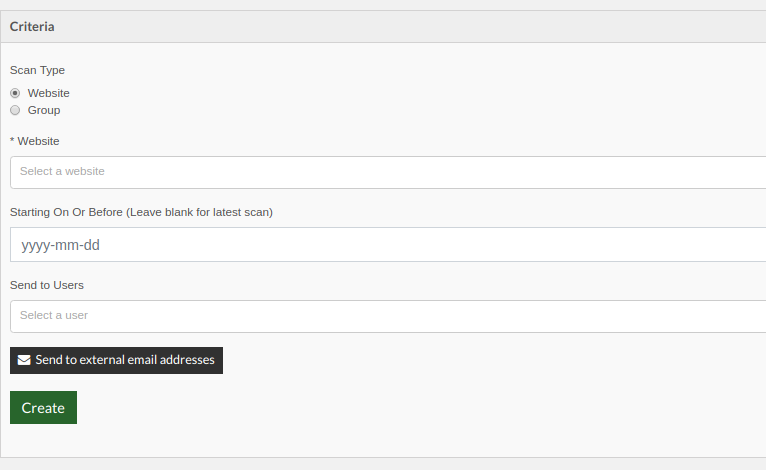Click Send to external email addresses button

(x=116, y=361)
